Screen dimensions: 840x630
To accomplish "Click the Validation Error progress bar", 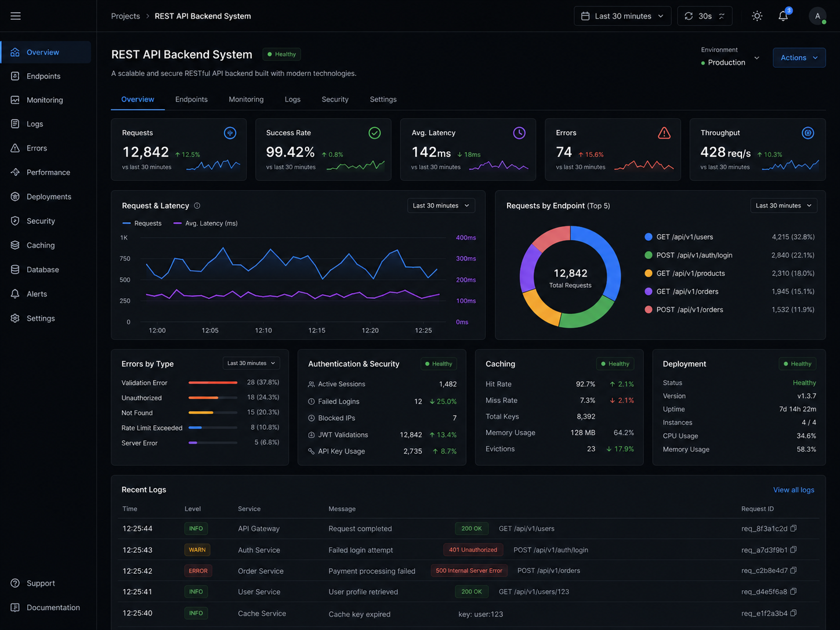I will [213, 383].
